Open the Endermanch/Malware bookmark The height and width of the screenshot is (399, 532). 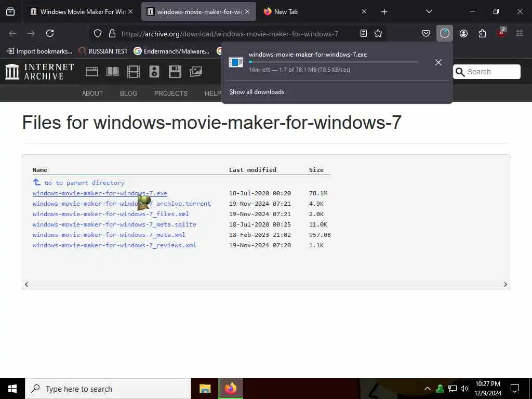click(171, 51)
